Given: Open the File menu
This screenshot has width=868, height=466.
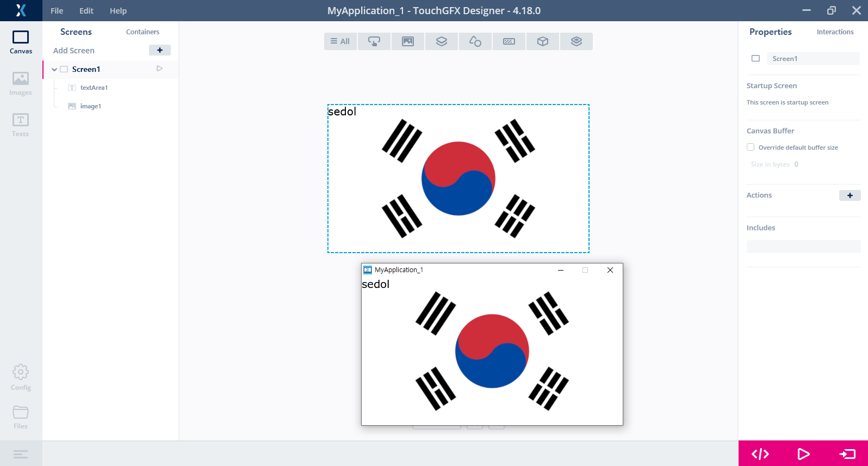Looking at the screenshot, I should [57, 10].
